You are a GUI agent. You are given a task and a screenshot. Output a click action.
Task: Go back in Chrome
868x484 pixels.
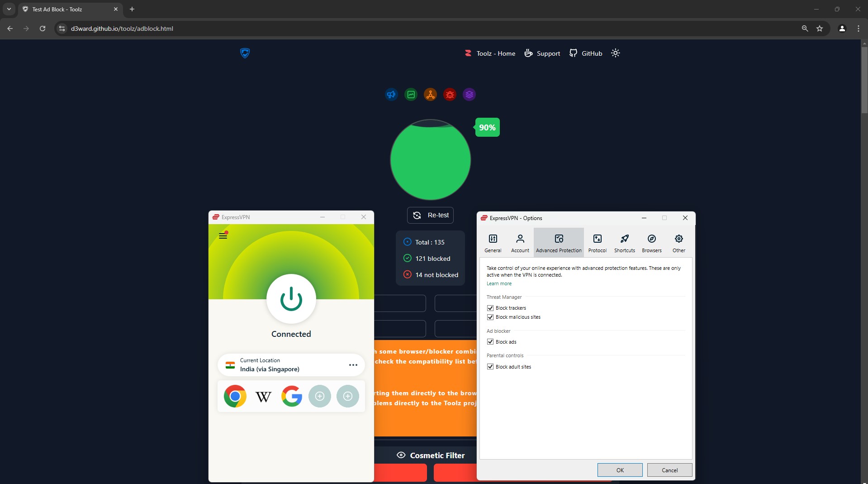(10, 29)
